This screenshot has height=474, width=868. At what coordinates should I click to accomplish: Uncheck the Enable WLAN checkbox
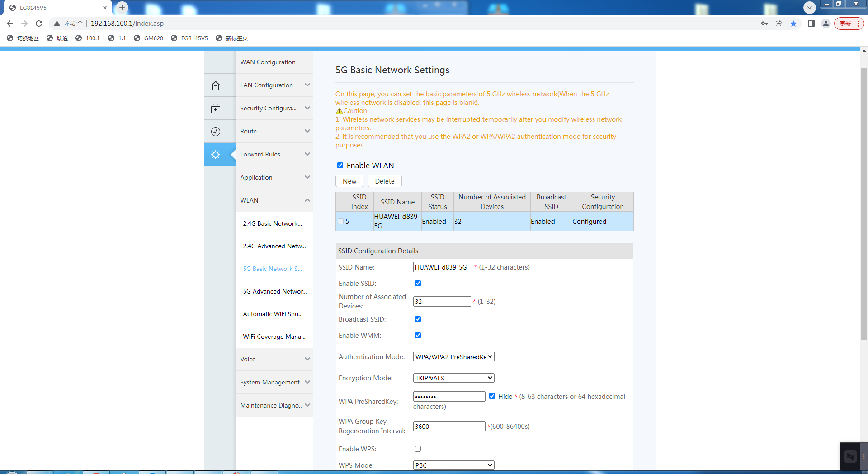click(x=340, y=166)
